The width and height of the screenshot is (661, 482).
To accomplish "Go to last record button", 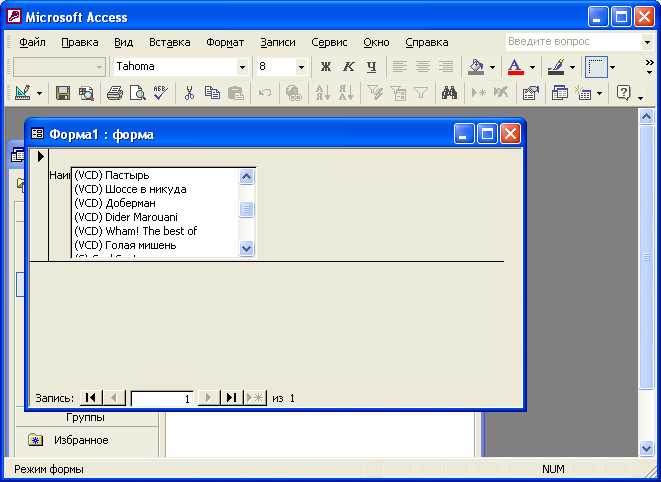I will [x=232, y=397].
